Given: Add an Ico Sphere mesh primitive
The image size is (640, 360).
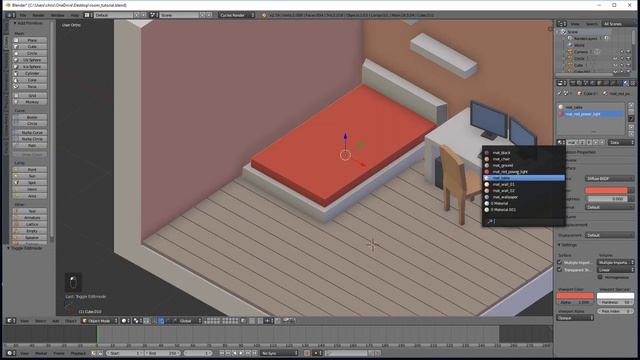Looking at the screenshot, I should point(30,67).
